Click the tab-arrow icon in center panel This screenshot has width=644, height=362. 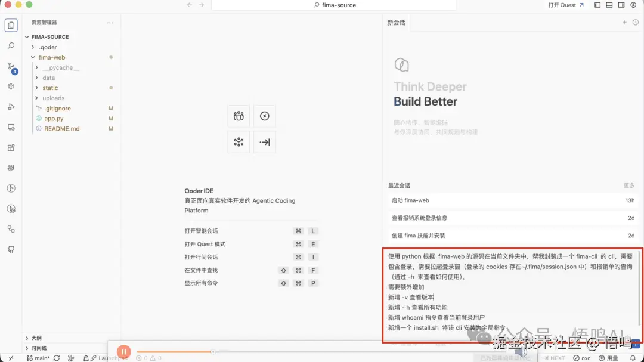(x=265, y=142)
